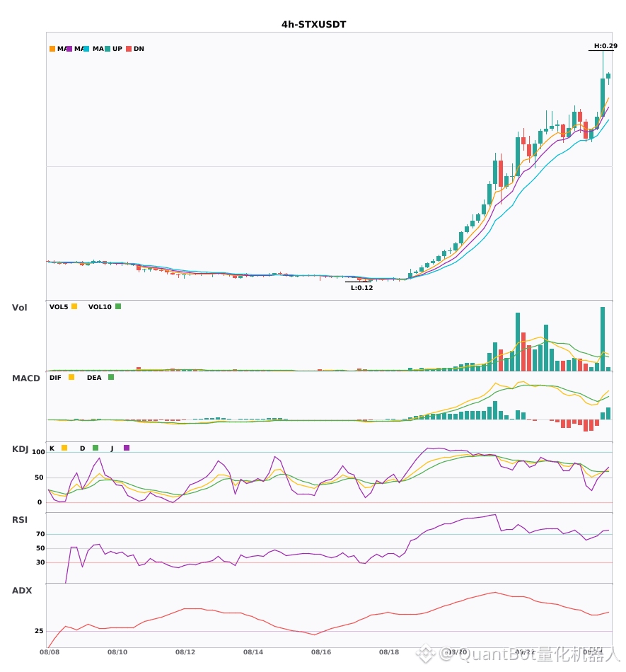The height and width of the screenshot is (672, 626).
Task: Click the teal UP legend swatch
Action: point(108,49)
